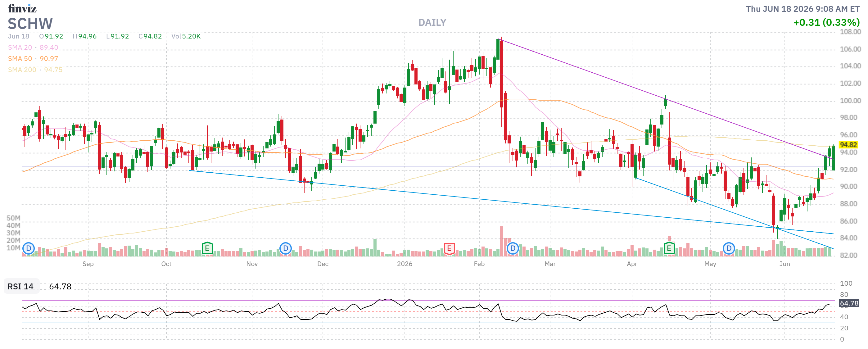
Task: Click the Sep label on the time axis
Action: [x=88, y=264]
